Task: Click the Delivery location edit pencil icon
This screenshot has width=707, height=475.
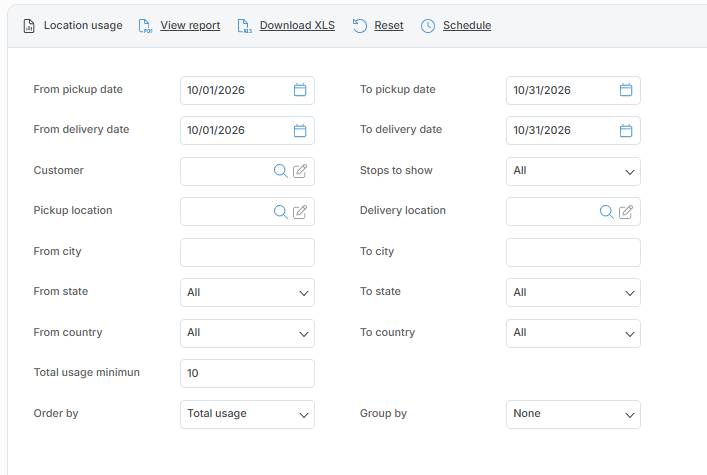Action: coord(626,212)
